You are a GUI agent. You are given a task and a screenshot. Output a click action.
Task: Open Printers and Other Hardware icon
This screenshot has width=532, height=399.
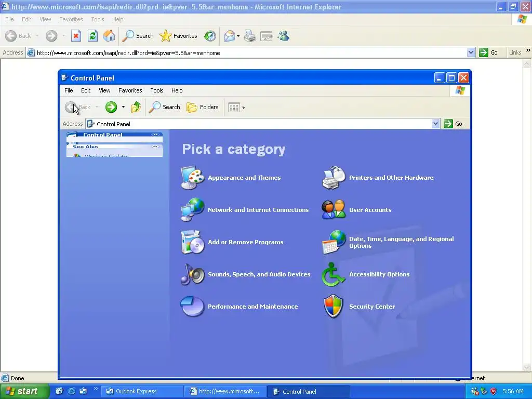pyautogui.click(x=334, y=178)
